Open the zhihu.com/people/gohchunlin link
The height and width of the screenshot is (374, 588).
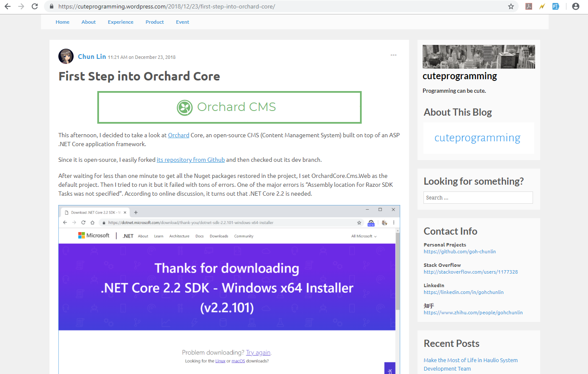tap(473, 313)
